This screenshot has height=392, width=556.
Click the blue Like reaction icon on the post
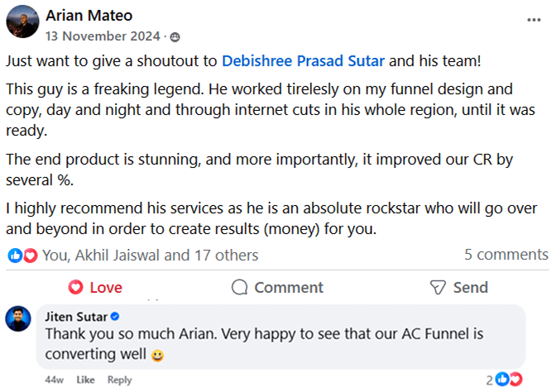pyautogui.click(x=15, y=256)
